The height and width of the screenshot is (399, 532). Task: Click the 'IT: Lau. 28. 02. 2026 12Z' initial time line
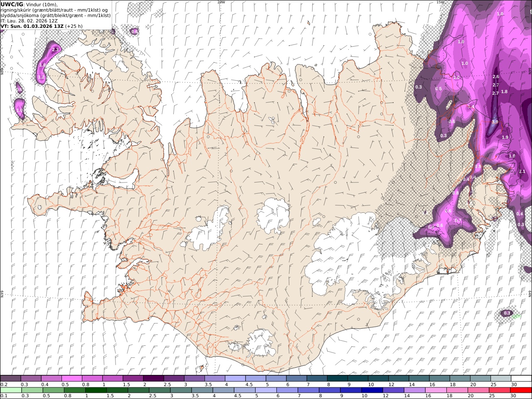[x=29, y=21]
